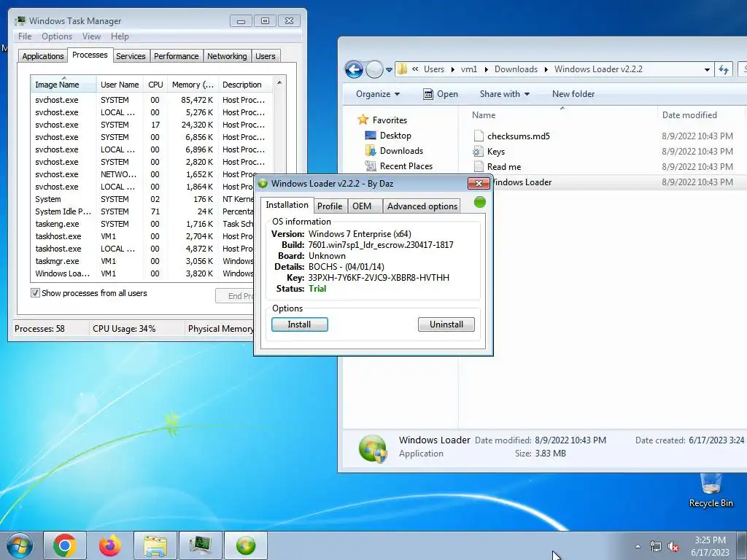The height and width of the screenshot is (560, 747).
Task: Click the Windows Start orb
Action: [19, 545]
